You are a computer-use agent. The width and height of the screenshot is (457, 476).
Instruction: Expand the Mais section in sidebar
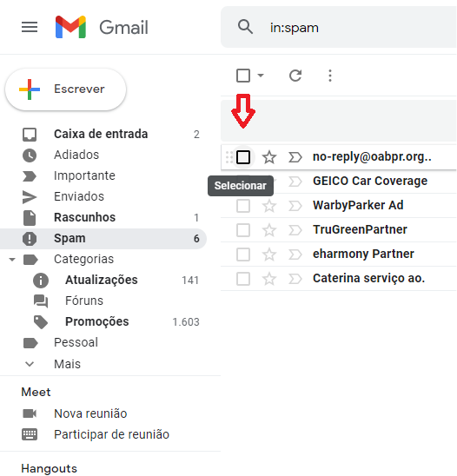(67, 364)
